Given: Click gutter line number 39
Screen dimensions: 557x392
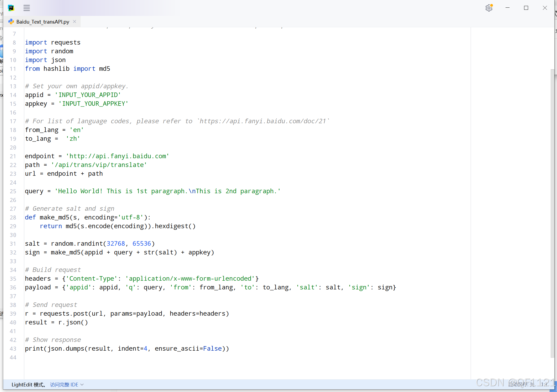Looking at the screenshot, I should [13, 314].
